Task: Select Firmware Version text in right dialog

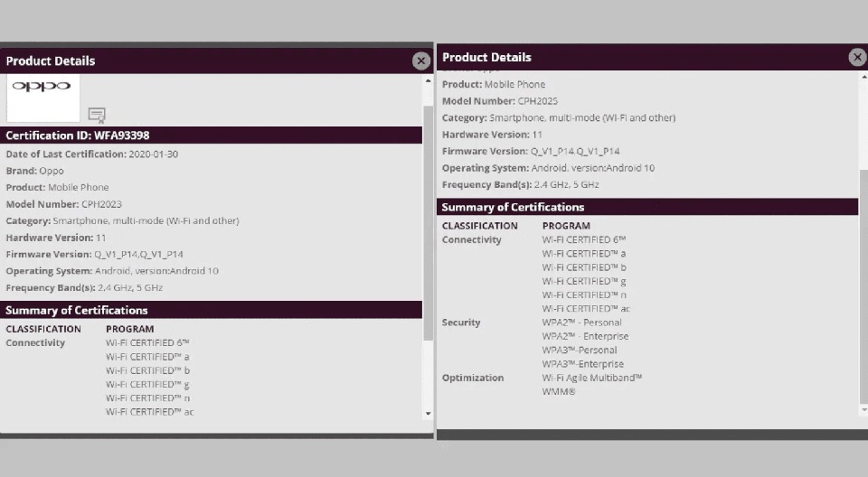Action: (531, 151)
